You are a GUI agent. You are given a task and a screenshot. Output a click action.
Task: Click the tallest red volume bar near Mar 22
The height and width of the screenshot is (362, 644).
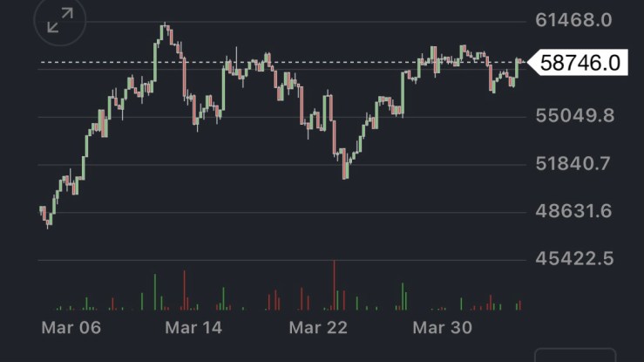[334, 285]
